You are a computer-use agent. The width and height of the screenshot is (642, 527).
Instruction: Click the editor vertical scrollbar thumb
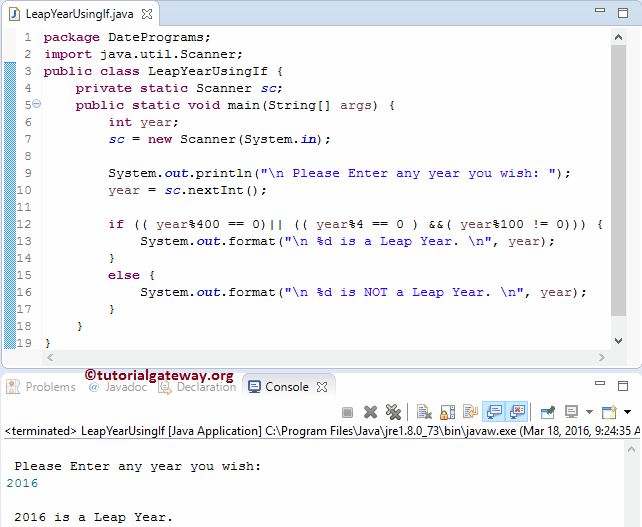(x=618, y=180)
